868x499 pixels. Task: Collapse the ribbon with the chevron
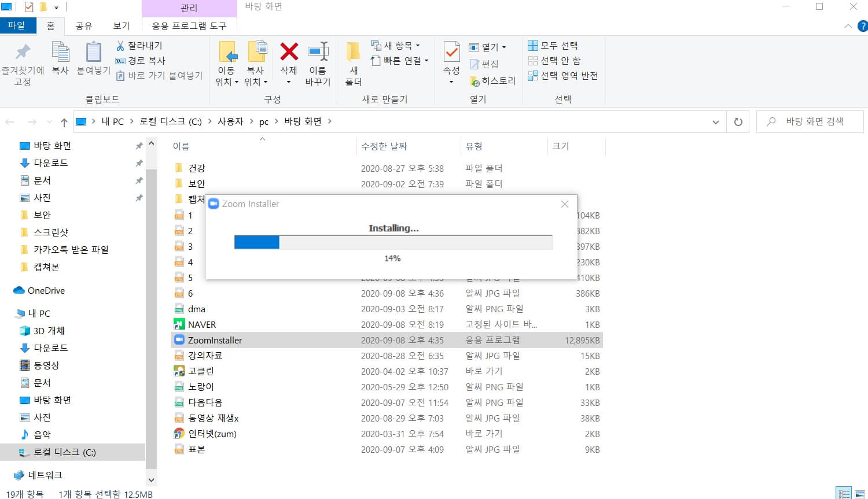(848, 26)
